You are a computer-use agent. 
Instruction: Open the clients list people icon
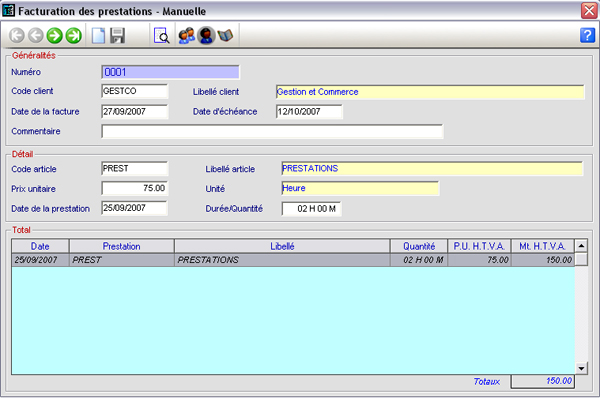tap(187, 36)
